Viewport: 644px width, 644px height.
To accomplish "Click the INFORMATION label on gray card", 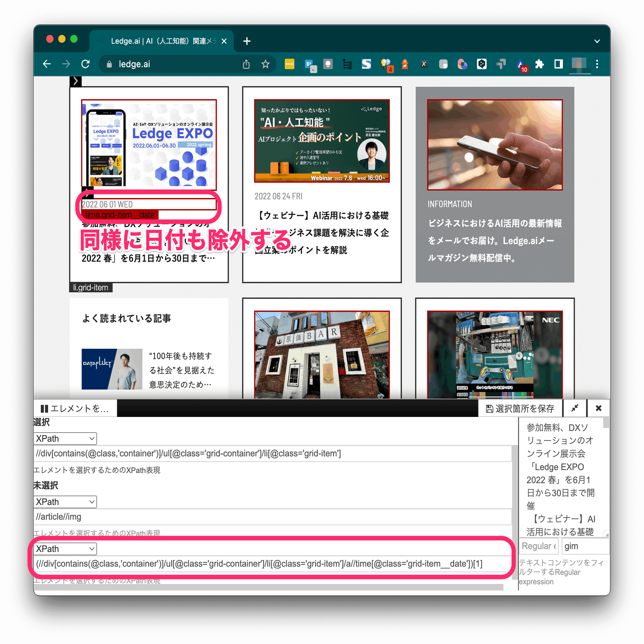I will [x=450, y=204].
